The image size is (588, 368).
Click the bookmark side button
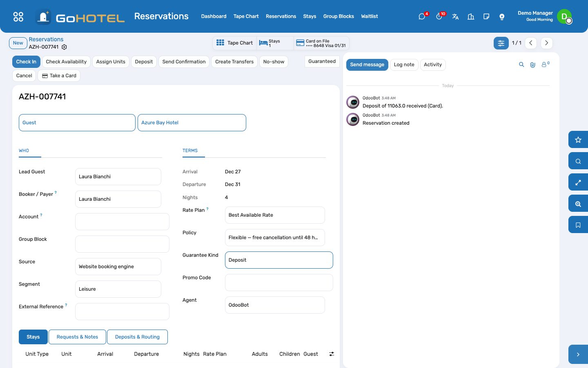(578, 225)
